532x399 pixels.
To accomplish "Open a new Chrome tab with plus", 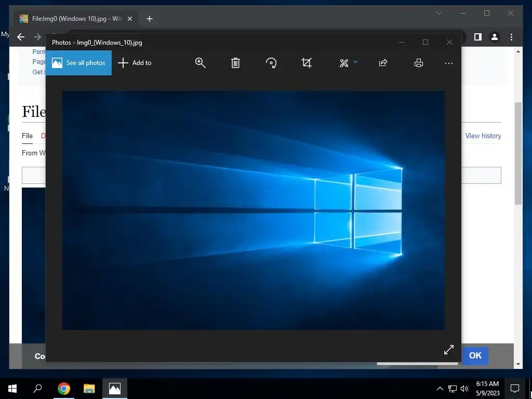I will pyautogui.click(x=149, y=19).
